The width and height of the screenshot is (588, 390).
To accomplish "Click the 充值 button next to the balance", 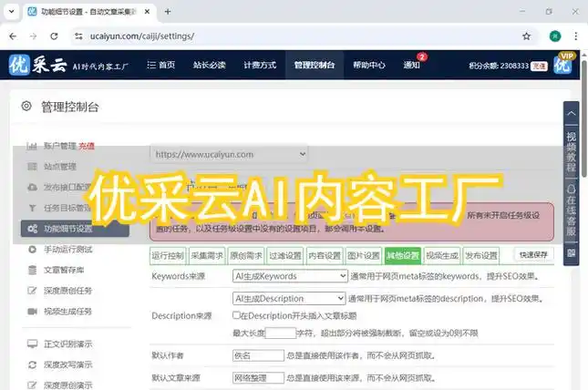I will click(539, 66).
